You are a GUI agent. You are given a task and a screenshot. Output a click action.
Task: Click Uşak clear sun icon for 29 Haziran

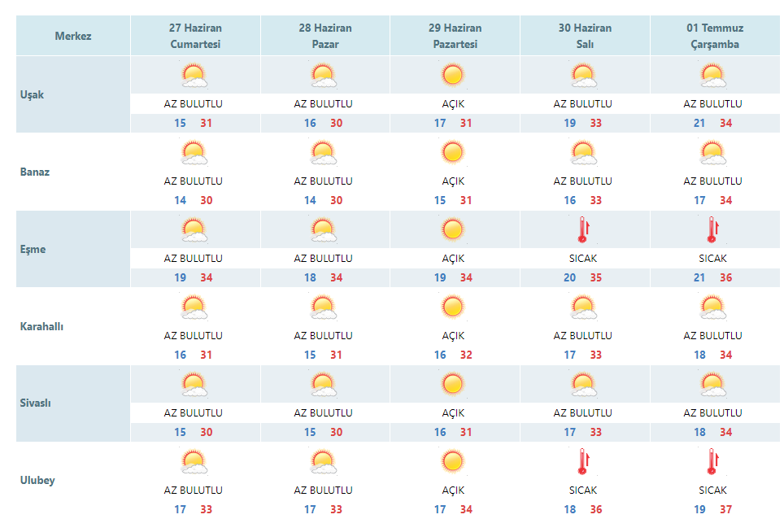(452, 75)
